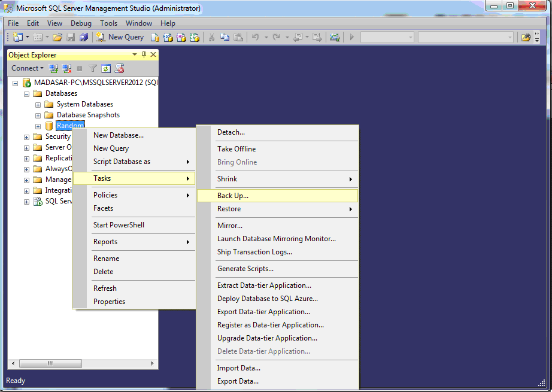This screenshot has height=392, width=552.
Task: Click the Analysis Services MDX Query icon
Action: (x=168, y=37)
